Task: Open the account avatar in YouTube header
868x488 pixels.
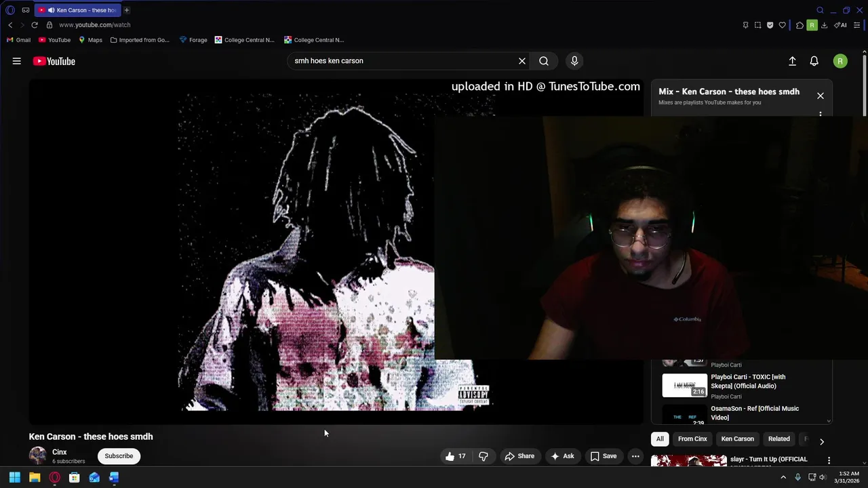Action: [840, 61]
